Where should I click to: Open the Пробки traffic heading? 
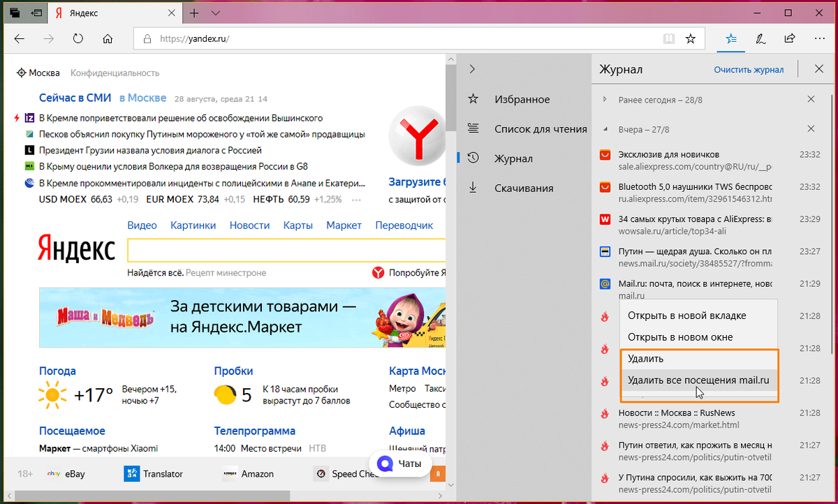(233, 371)
